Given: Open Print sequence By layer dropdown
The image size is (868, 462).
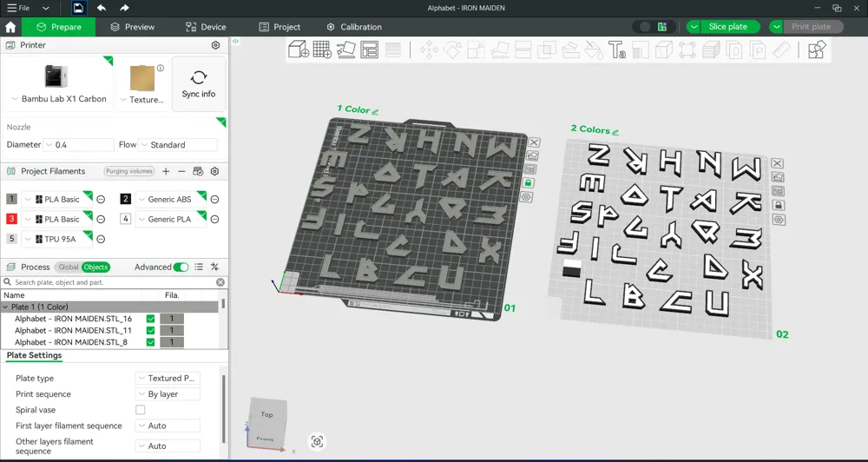Looking at the screenshot, I should coord(168,394).
